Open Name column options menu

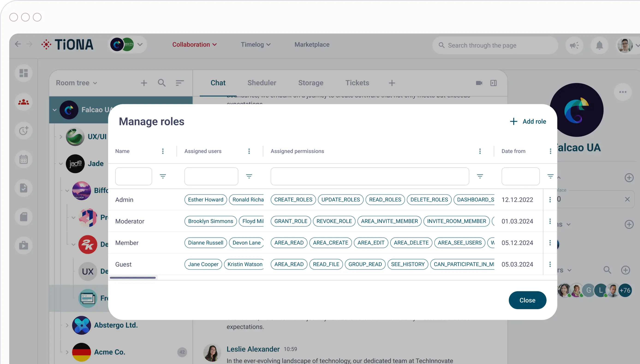pos(163,151)
